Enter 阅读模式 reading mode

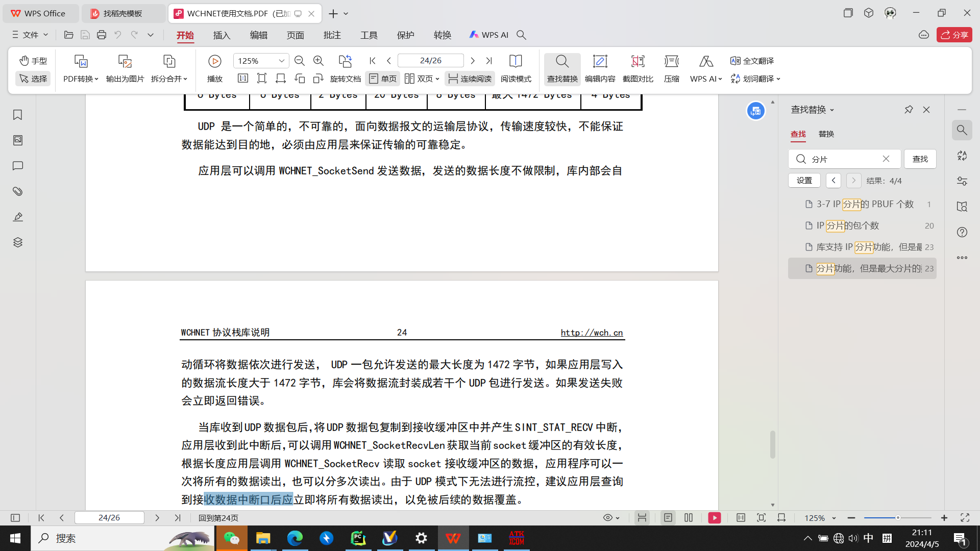tap(516, 68)
